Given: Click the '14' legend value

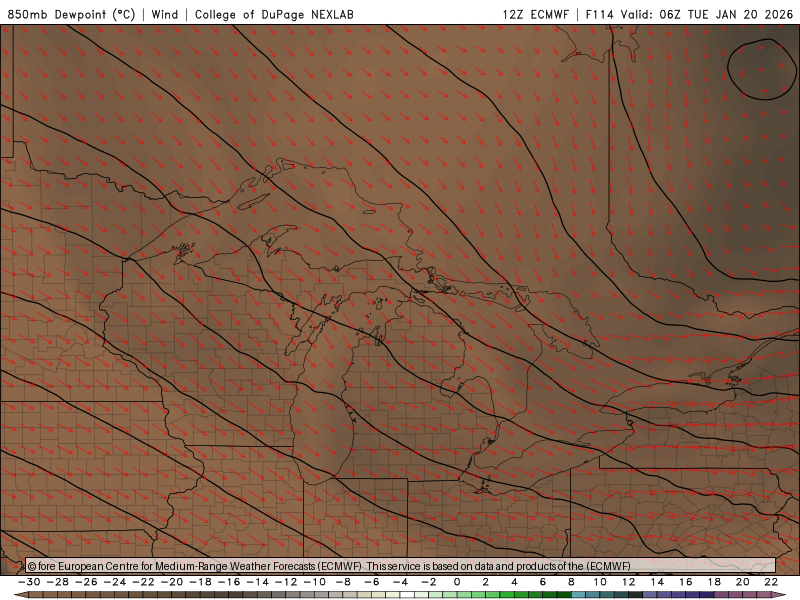Looking at the screenshot, I should click(x=657, y=582).
